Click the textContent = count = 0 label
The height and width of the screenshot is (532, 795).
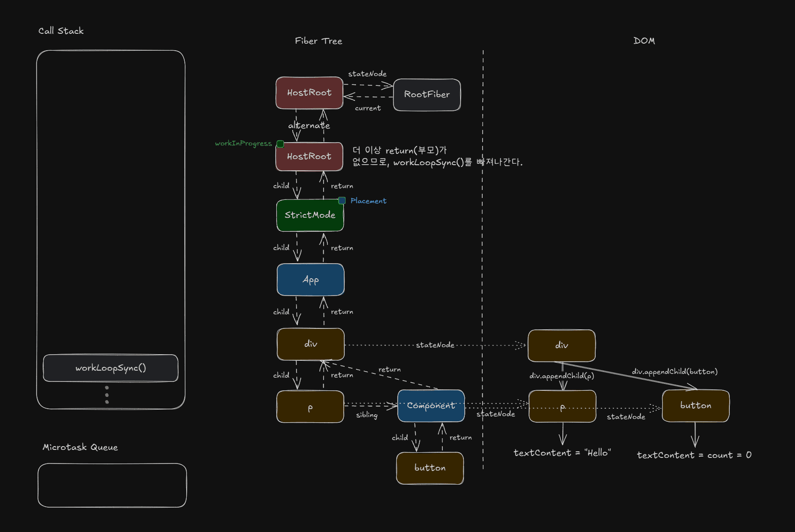(x=694, y=456)
